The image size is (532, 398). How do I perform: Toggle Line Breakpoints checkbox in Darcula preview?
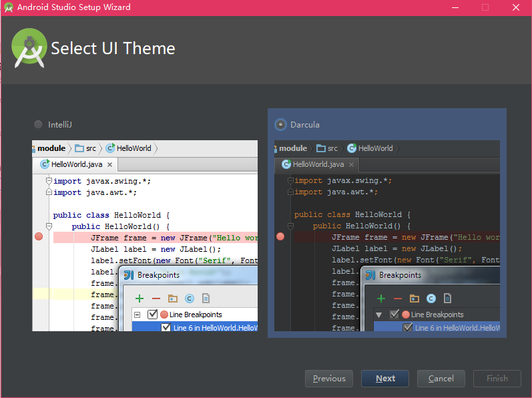click(x=394, y=315)
